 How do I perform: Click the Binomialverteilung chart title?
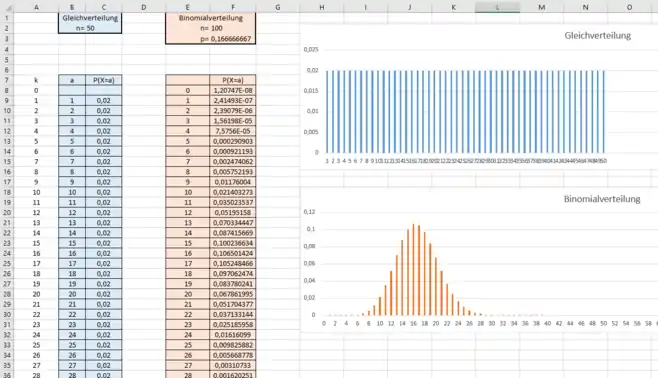click(x=602, y=199)
